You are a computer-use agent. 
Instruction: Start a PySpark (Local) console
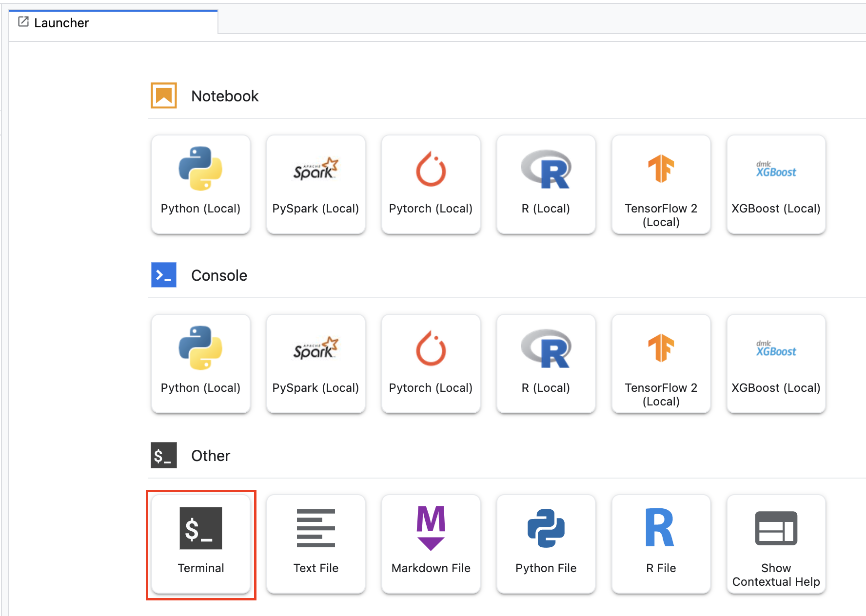[x=315, y=364]
